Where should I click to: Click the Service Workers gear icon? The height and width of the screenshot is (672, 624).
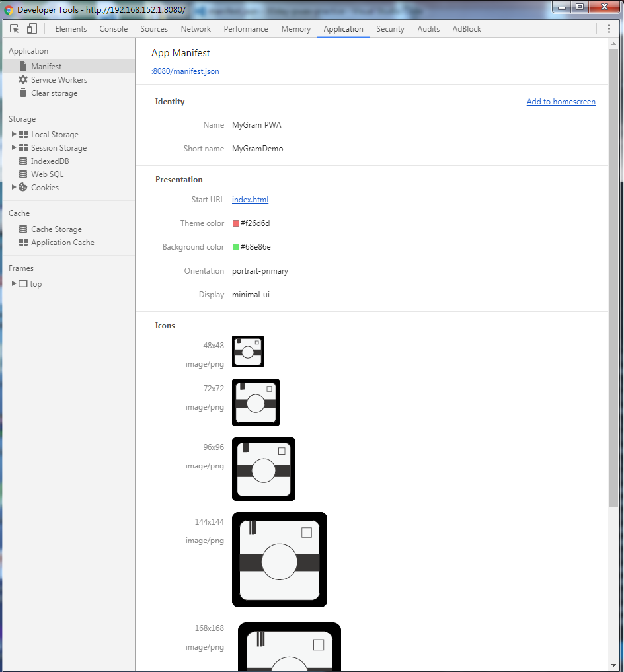pos(23,80)
